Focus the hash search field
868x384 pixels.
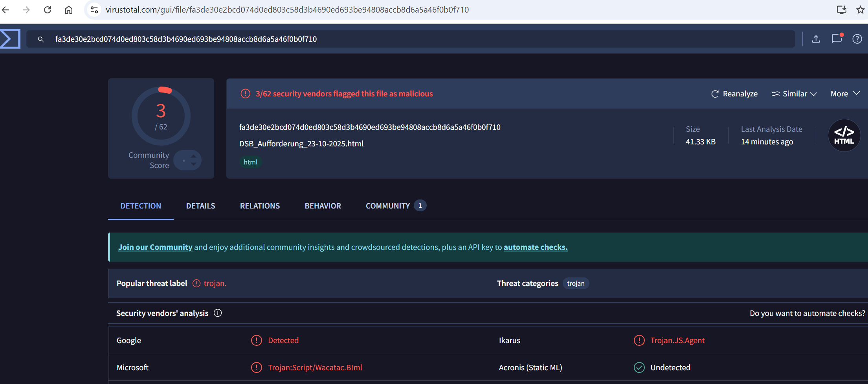coord(411,39)
